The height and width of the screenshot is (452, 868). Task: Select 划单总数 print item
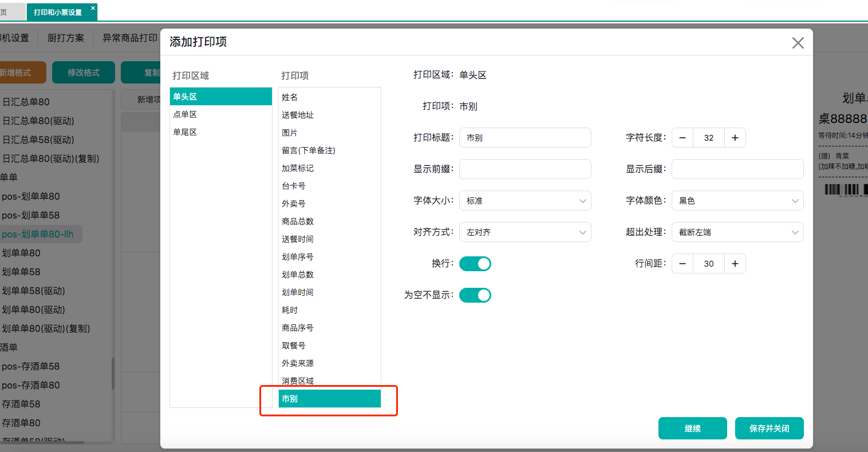[330, 275]
